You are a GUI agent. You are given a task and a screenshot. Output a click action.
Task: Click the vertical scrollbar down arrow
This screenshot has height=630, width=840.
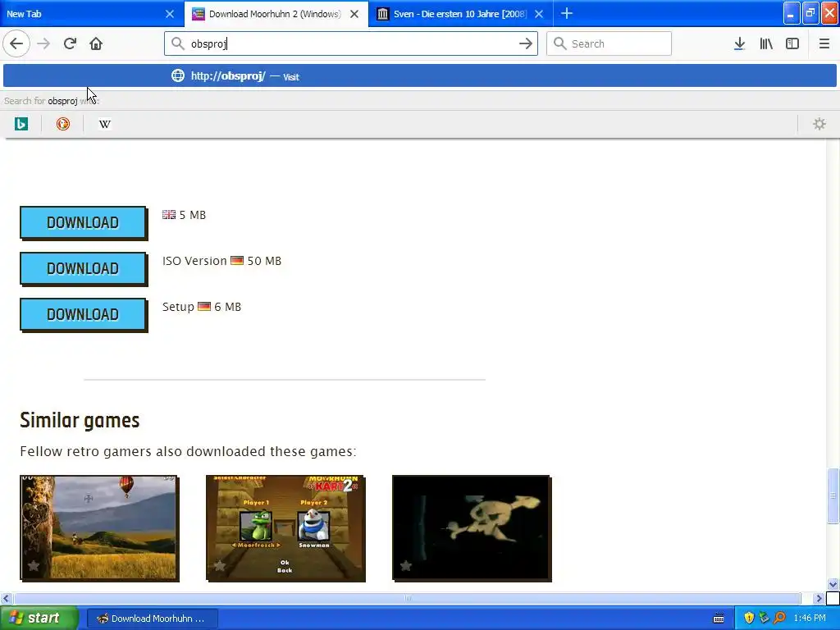click(x=833, y=584)
